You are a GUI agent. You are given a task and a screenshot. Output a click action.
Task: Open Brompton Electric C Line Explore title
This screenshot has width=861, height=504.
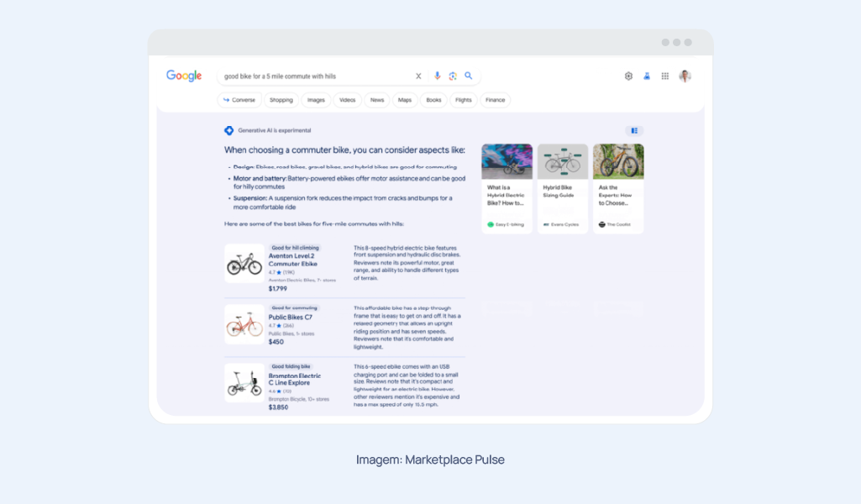[x=295, y=380]
